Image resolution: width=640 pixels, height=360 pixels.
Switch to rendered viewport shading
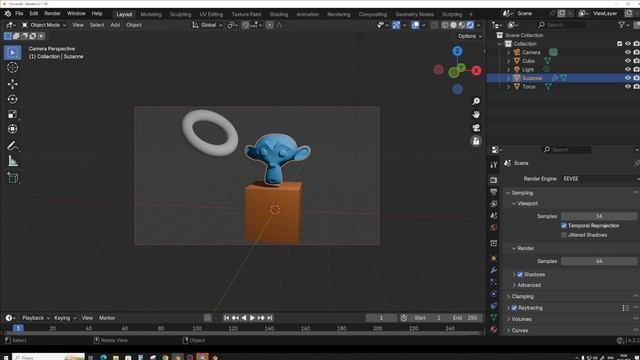click(470, 25)
